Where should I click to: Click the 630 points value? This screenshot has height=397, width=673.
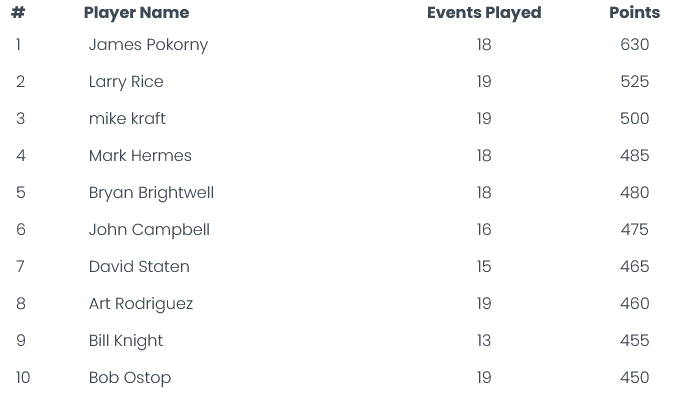(x=634, y=45)
